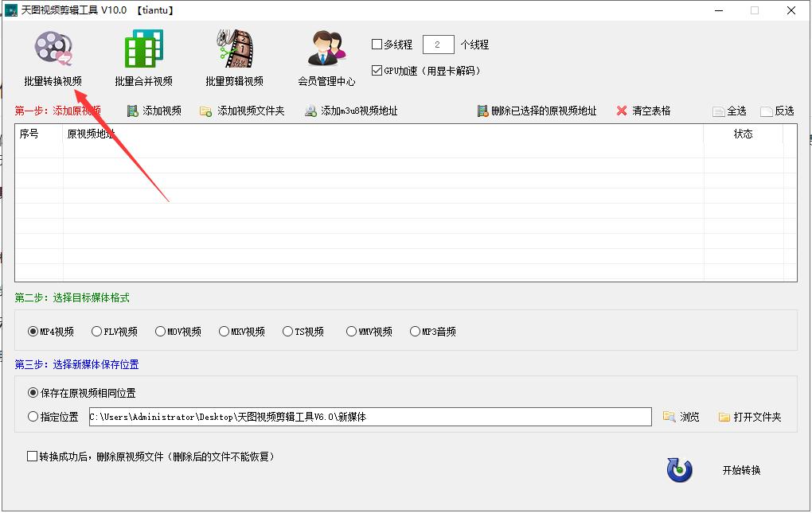Image resolution: width=812 pixels, height=513 pixels.
Task: Open the 批量剪辑视频 film strip icon
Action: [235, 48]
